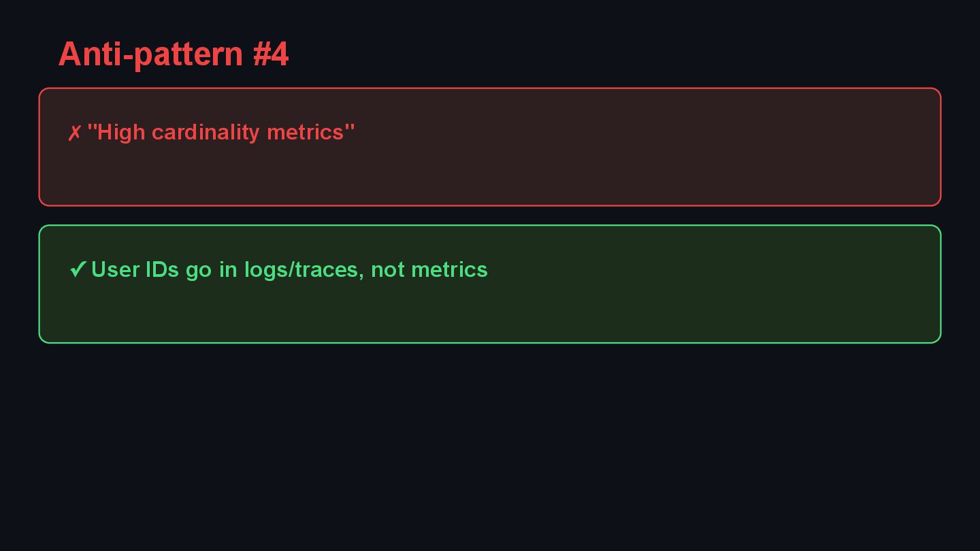
Task: Click the green box's right border edge
Action: point(941,284)
